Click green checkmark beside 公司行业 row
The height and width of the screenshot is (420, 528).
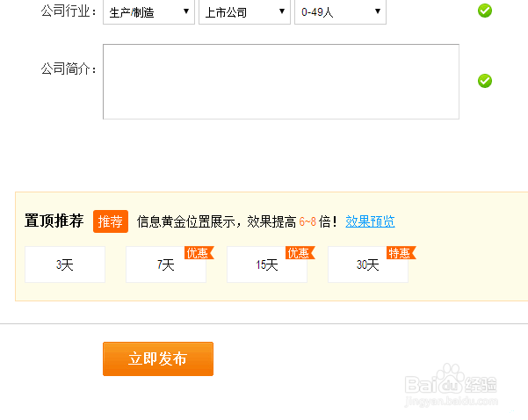pyautogui.click(x=485, y=11)
